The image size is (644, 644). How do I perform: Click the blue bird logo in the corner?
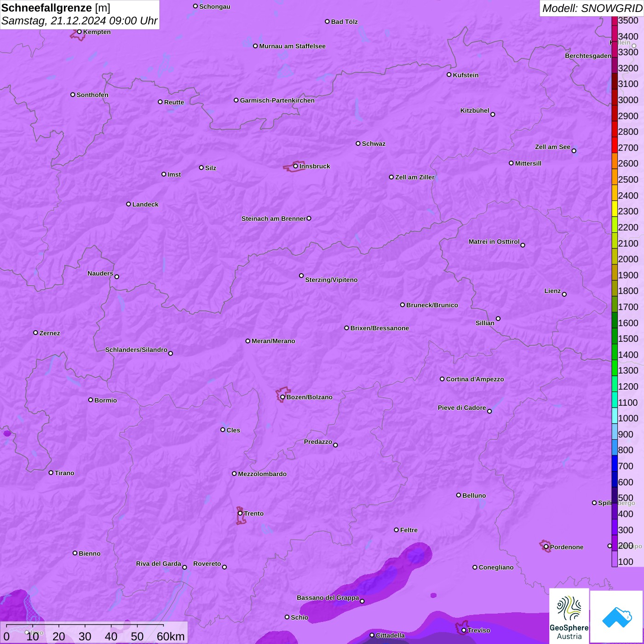616,617
